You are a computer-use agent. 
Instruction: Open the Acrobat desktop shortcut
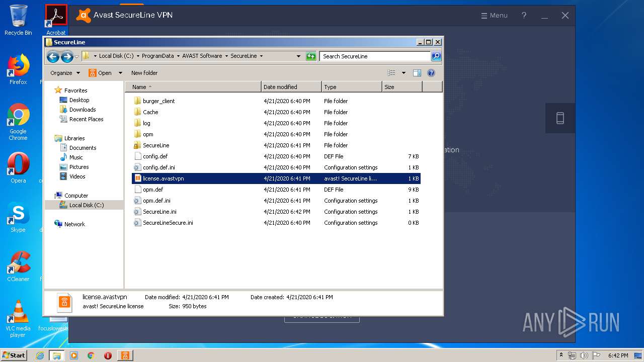(x=56, y=20)
